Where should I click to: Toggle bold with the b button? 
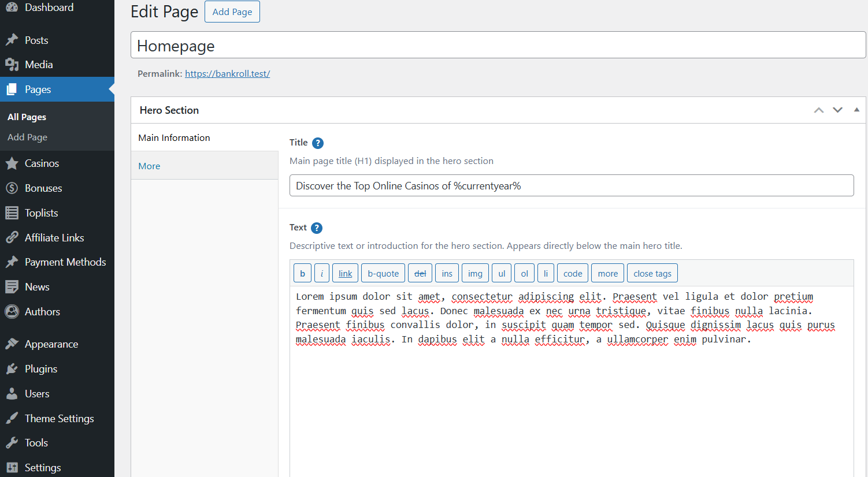coord(302,273)
